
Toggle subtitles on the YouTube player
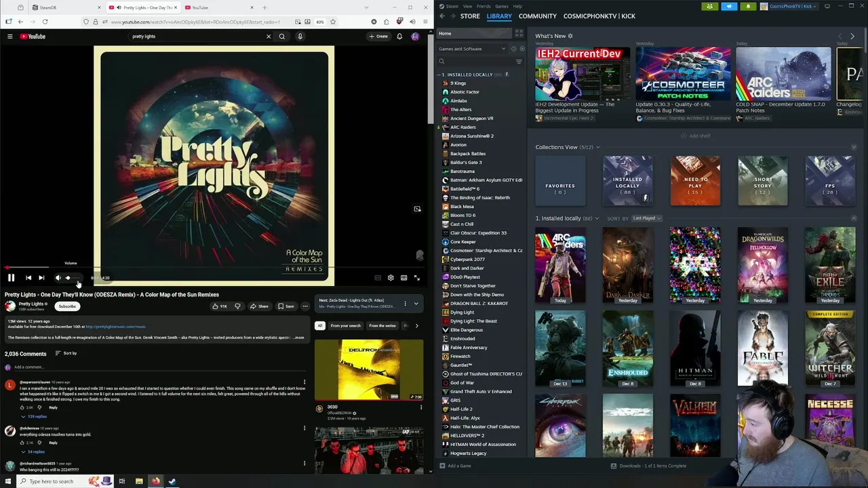pyautogui.click(x=378, y=278)
